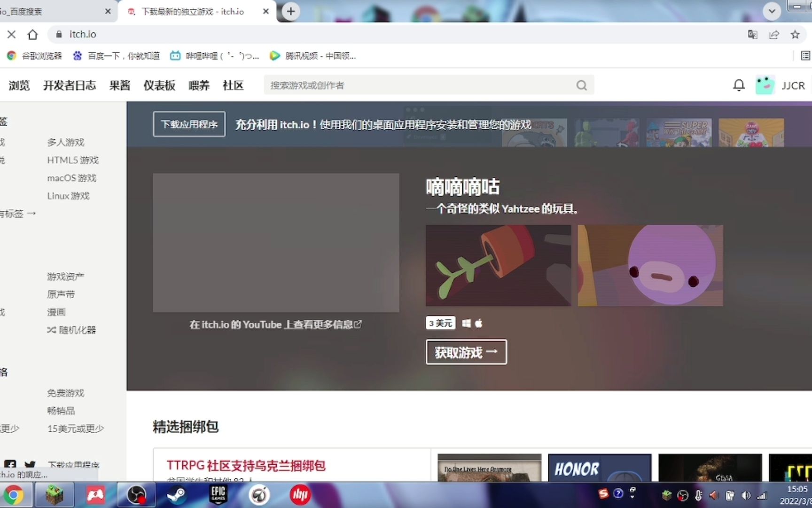Viewport: 812px width, 508px height.
Task: Click the search magnifier icon
Action: click(582, 85)
